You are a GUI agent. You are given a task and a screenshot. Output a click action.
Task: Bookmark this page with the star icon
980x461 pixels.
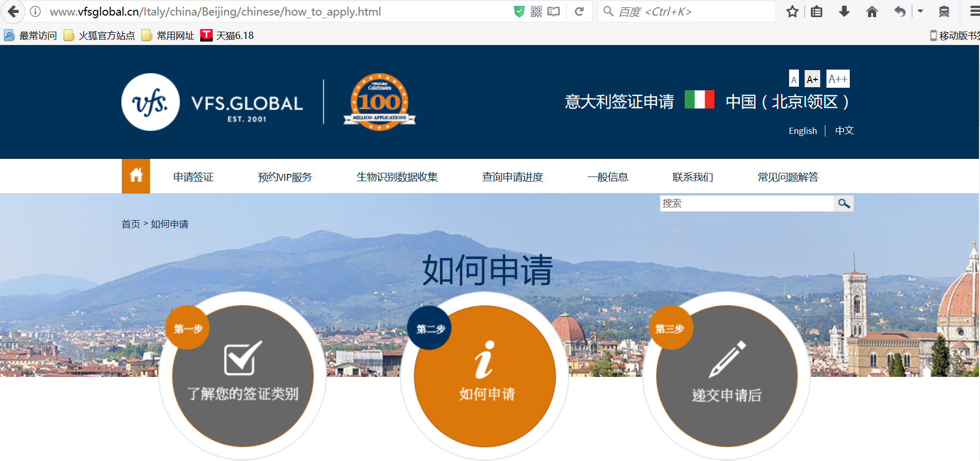click(x=792, y=11)
